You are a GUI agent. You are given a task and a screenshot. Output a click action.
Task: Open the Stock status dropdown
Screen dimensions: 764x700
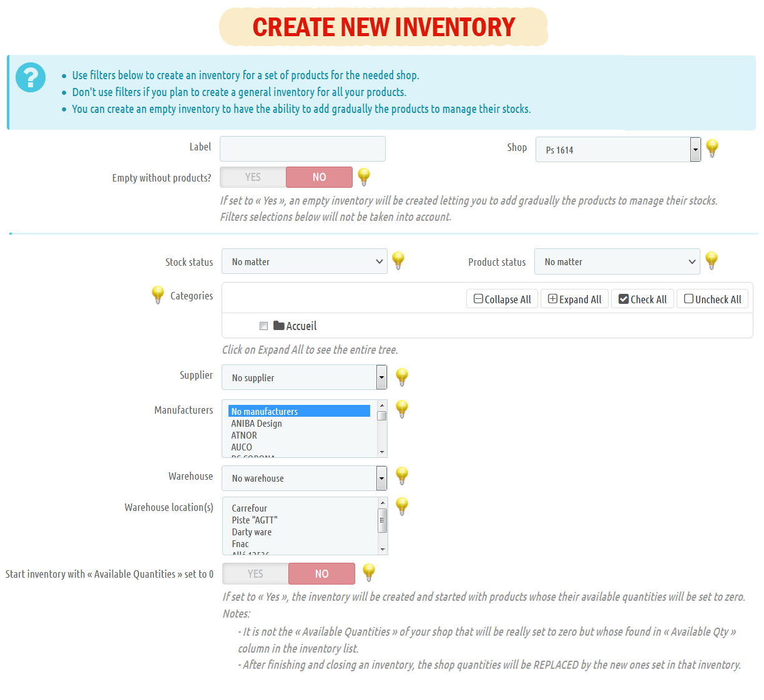tap(305, 261)
